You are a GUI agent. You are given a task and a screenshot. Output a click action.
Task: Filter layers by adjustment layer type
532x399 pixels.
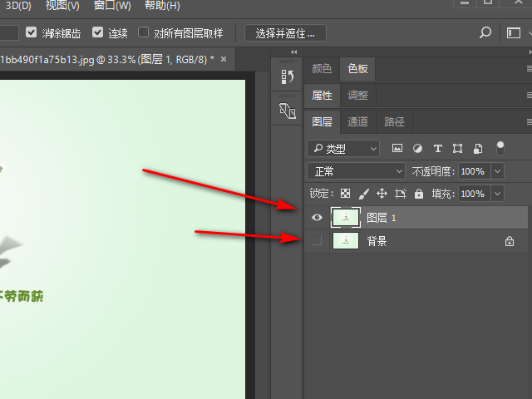(x=417, y=148)
